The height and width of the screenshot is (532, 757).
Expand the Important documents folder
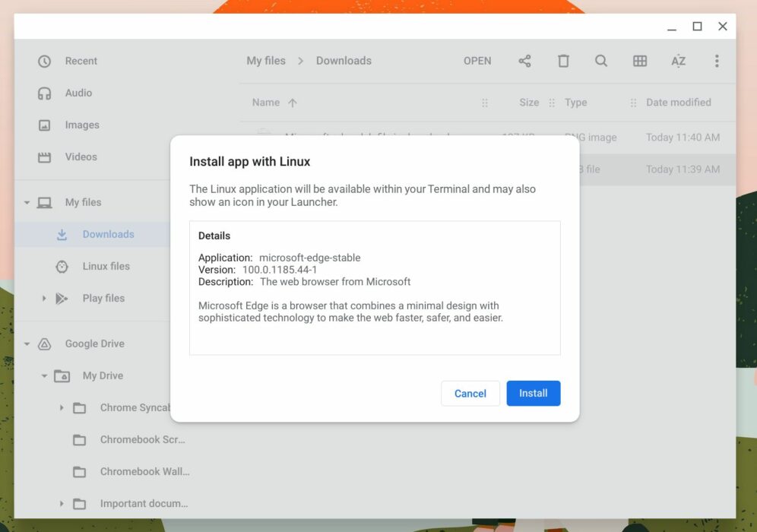point(62,503)
